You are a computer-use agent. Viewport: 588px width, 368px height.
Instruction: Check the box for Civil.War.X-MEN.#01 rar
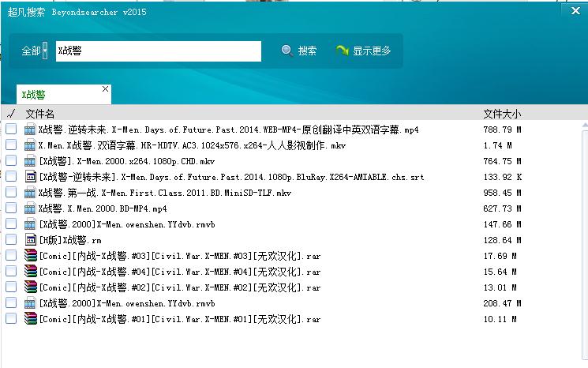pos(11,318)
